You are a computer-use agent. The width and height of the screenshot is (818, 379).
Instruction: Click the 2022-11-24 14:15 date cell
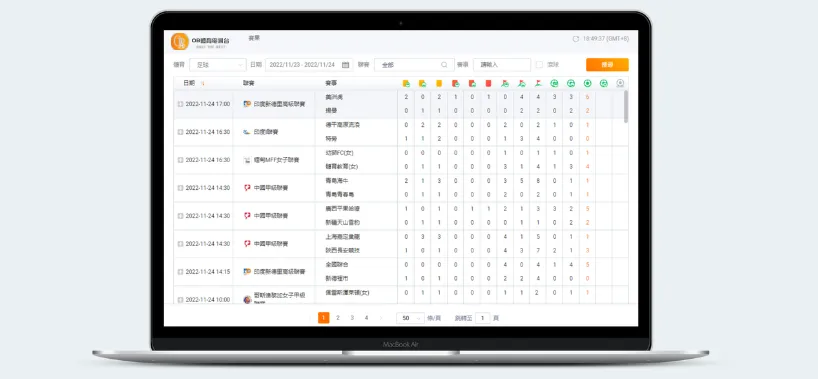point(208,271)
